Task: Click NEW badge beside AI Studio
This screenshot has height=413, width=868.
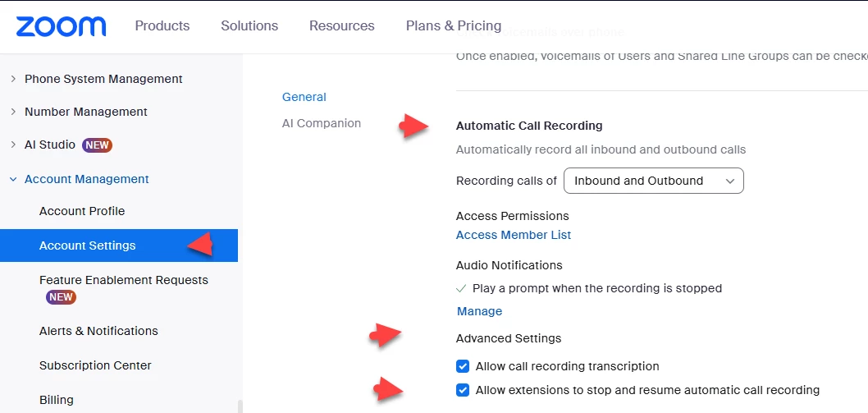Action: [x=97, y=145]
